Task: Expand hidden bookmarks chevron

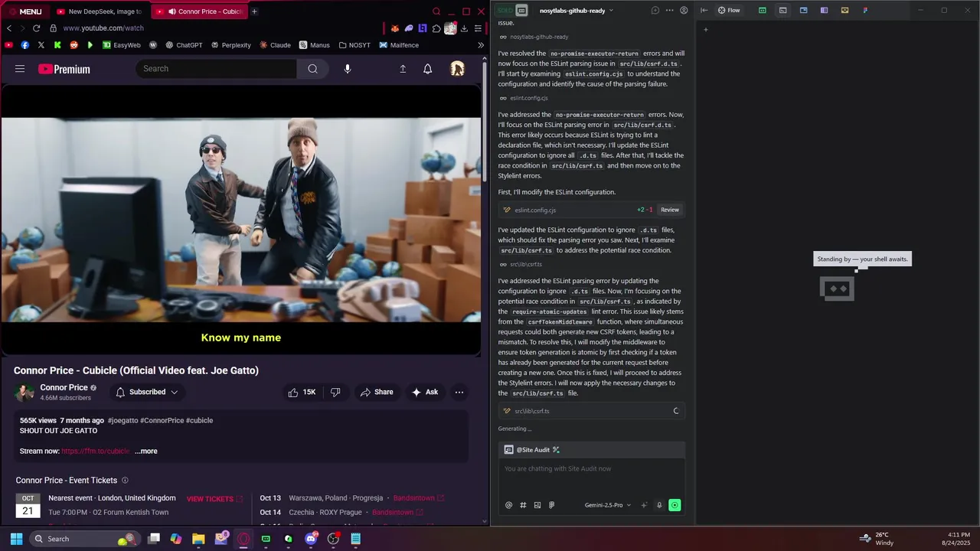Action: (x=481, y=45)
